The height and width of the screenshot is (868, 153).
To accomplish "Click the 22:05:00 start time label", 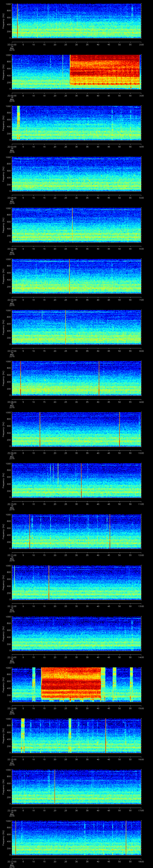I will click(12, 249).
